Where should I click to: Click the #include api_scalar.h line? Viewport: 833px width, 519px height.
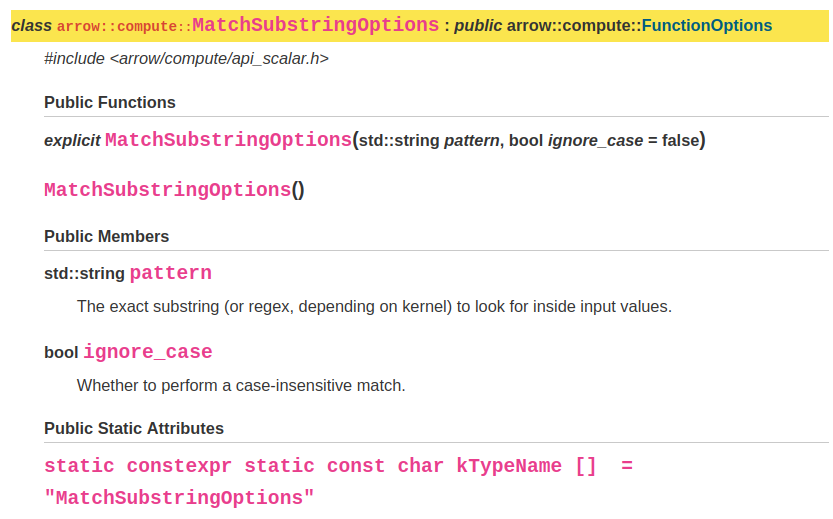pyautogui.click(x=186, y=59)
